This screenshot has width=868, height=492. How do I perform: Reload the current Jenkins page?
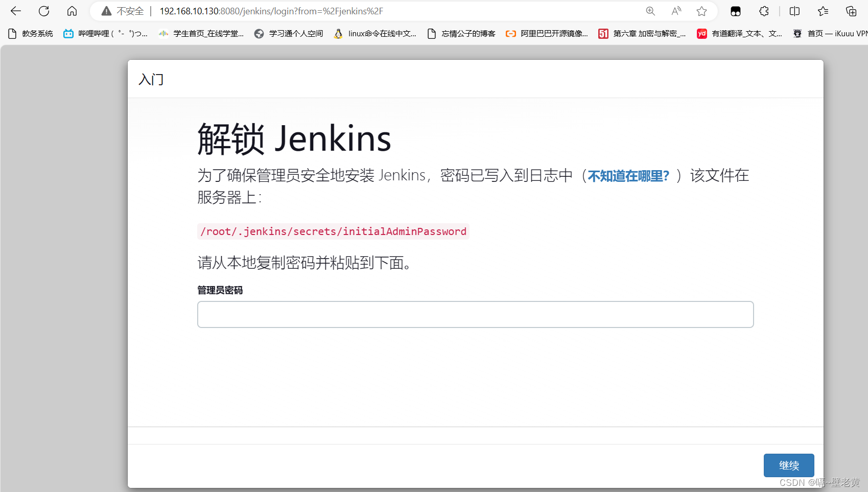pyautogui.click(x=44, y=11)
